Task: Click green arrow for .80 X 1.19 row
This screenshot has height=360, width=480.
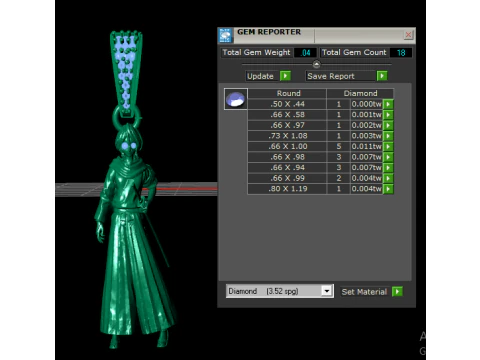Action: coord(388,189)
